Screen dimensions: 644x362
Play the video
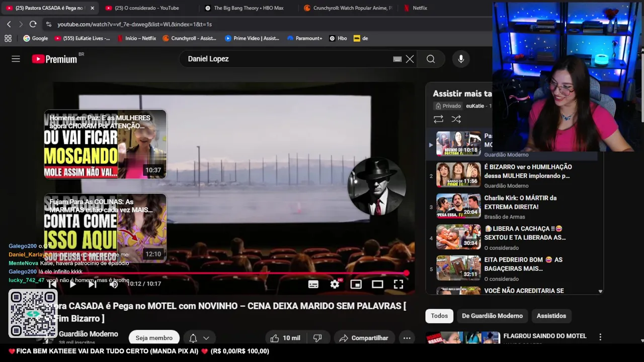click(x=72, y=284)
